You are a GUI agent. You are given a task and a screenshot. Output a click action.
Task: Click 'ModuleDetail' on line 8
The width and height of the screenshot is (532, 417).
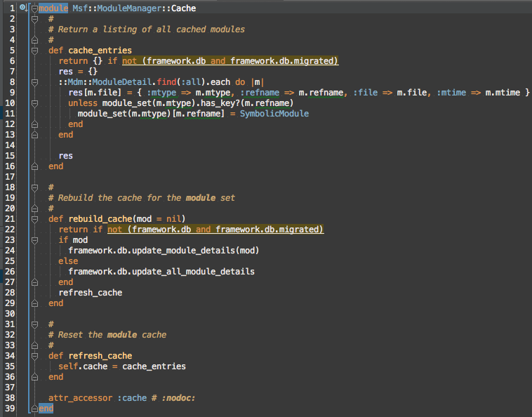click(x=122, y=81)
